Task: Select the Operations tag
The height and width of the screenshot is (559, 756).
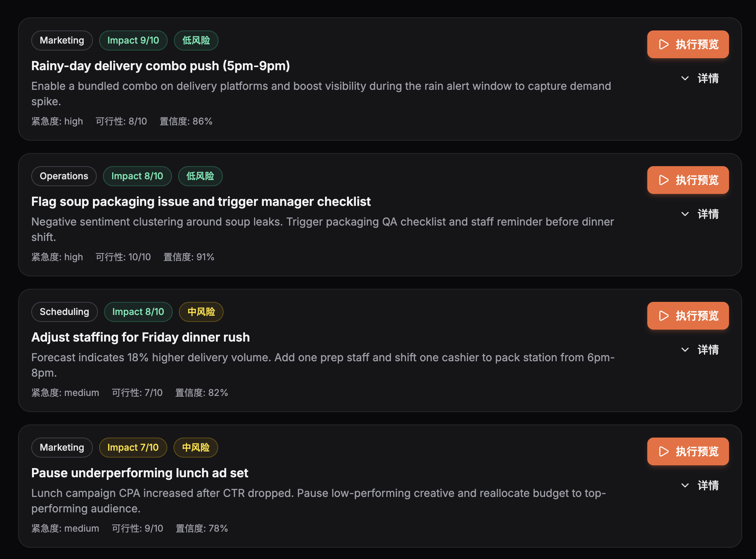Action: [x=64, y=176]
